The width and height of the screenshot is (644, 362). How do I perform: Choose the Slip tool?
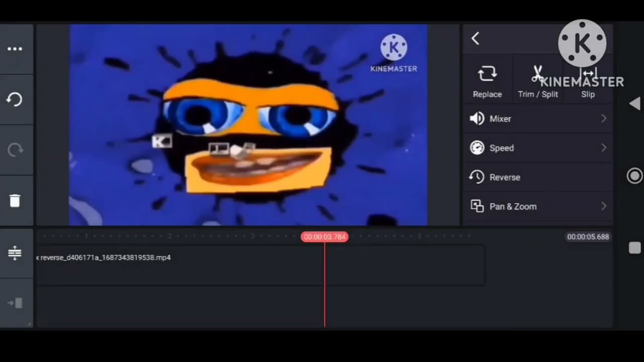pyautogui.click(x=588, y=80)
